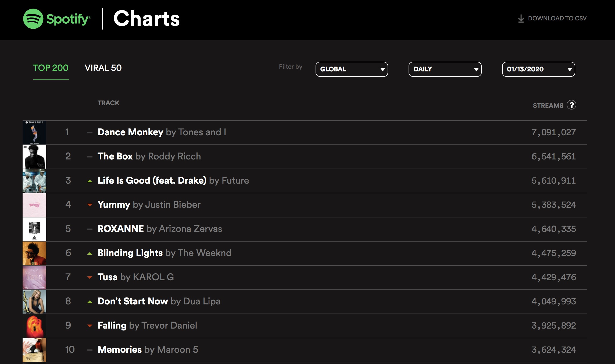Select the TOP 200 tab
615x364 pixels.
(51, 68)
